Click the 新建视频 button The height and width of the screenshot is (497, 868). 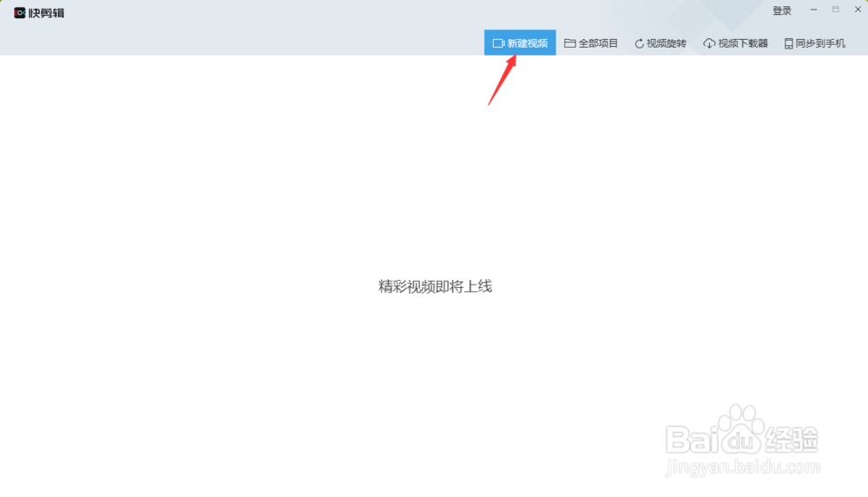520,43
